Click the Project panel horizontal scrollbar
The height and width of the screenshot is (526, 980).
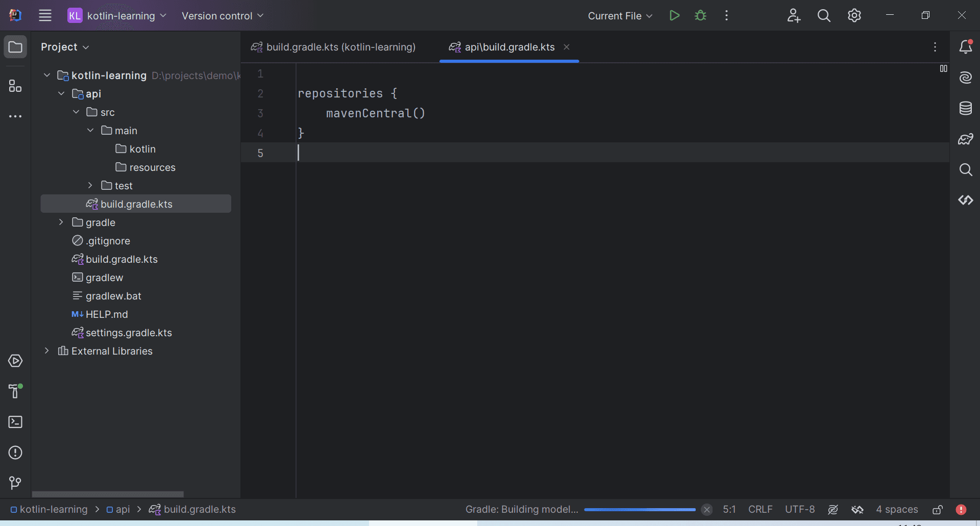(x=108, y=494)
